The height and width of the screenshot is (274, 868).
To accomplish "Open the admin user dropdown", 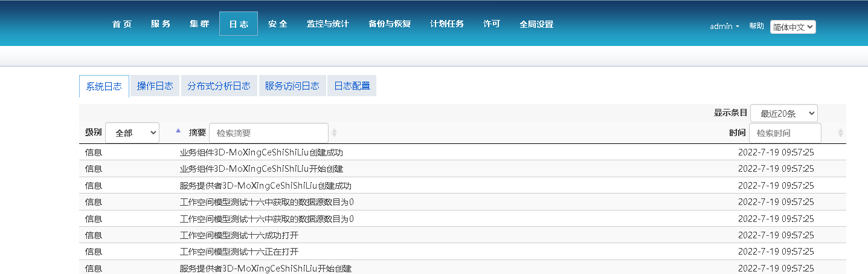I will (724, 26).
